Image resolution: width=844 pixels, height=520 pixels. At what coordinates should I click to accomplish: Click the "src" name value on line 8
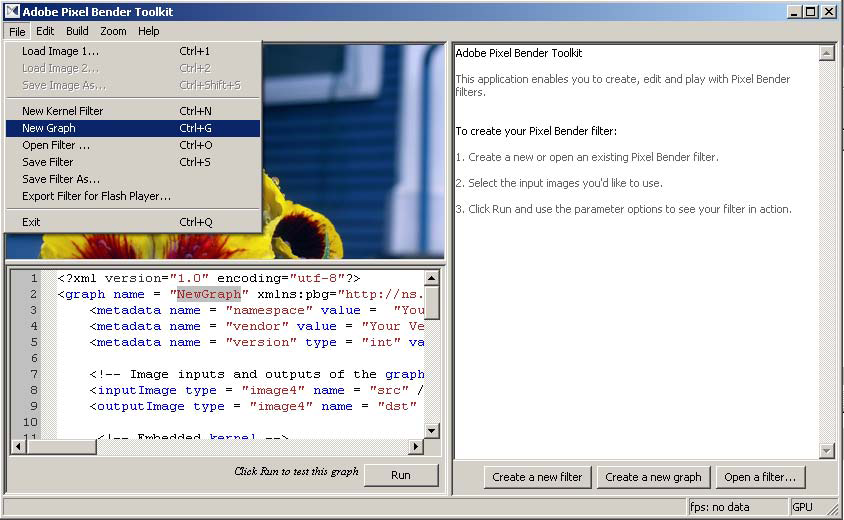pos(389,390)
